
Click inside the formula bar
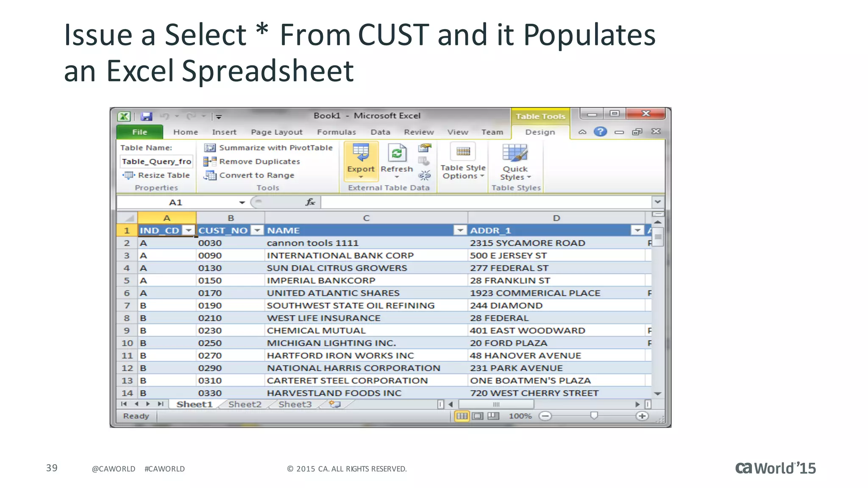click(x=486, y=202)
